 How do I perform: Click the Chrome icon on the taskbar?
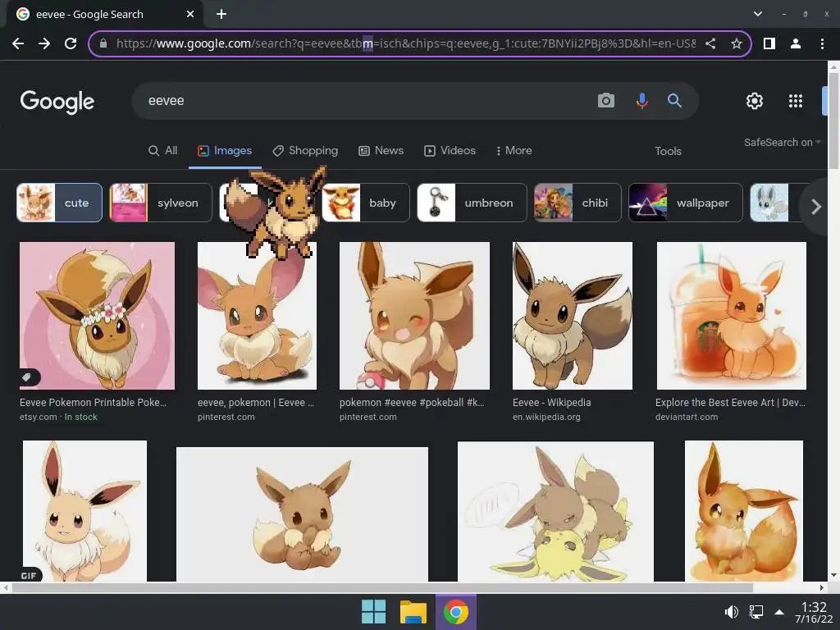coord(455,612)
